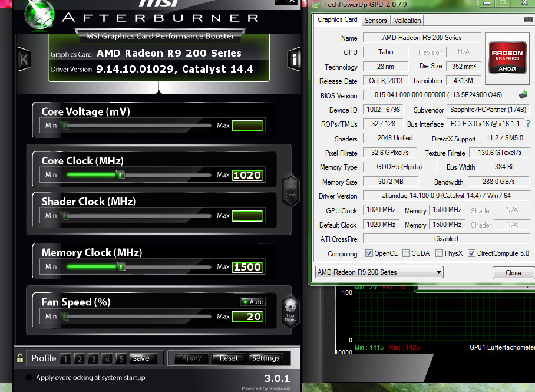Click the Memory Type GDDR5 (Elpida) field
This screenshot has height=392, width=535.
pos(399,167)
